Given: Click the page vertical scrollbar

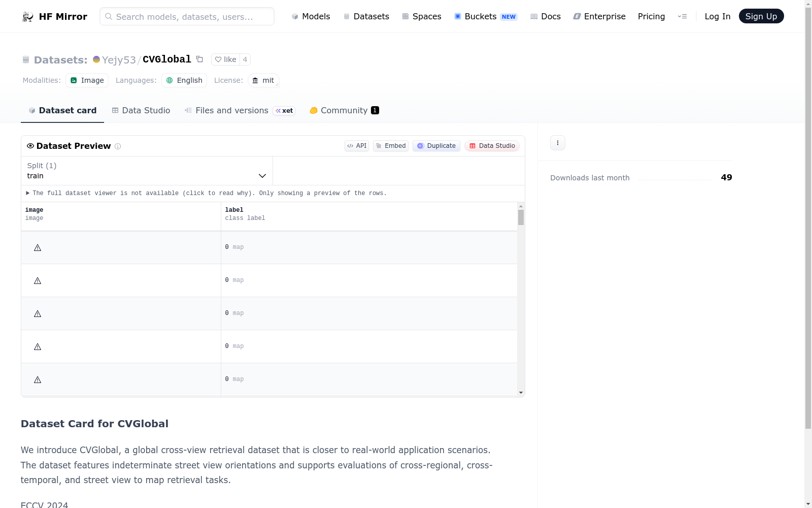Looking at the screenshot, I should 808,218.
